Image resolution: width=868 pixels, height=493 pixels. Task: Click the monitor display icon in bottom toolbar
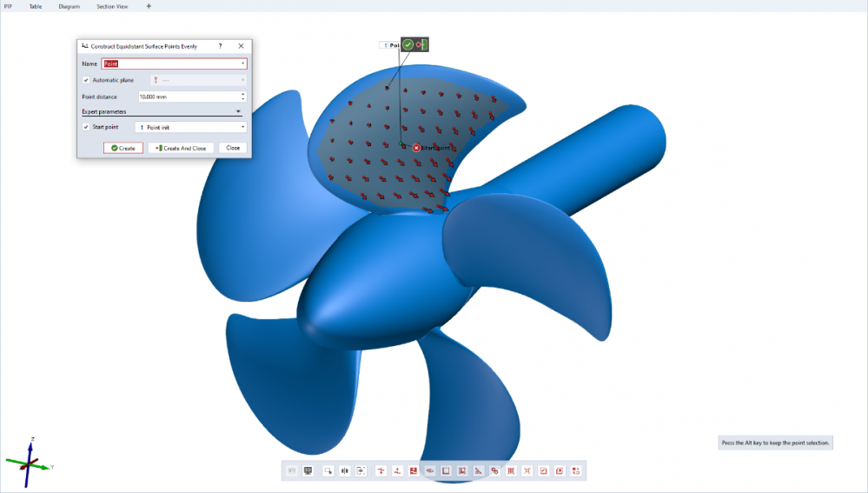tap(308, 471)
